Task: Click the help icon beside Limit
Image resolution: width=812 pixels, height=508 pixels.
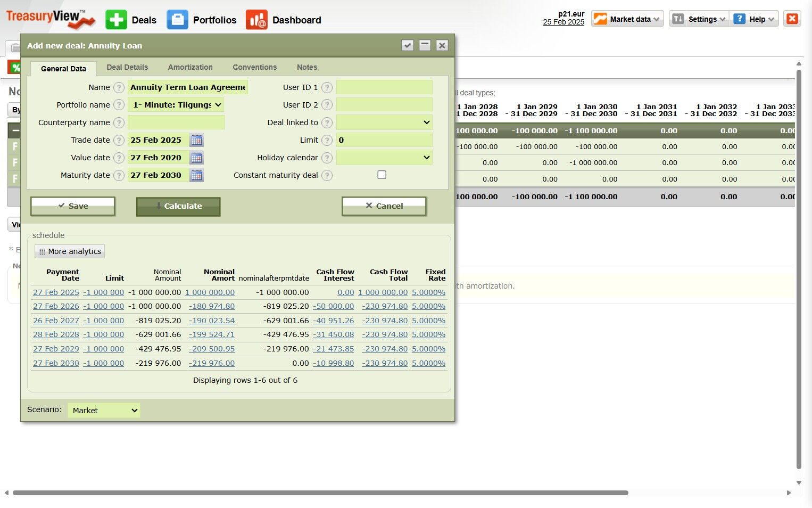Action: click(327, 140)
